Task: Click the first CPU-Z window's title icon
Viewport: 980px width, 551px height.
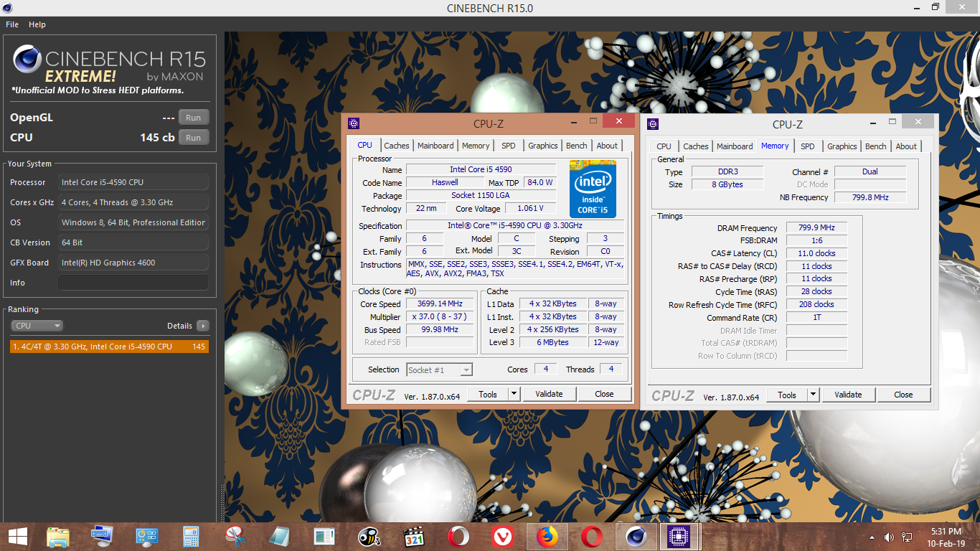Action: tap(354, 123)
